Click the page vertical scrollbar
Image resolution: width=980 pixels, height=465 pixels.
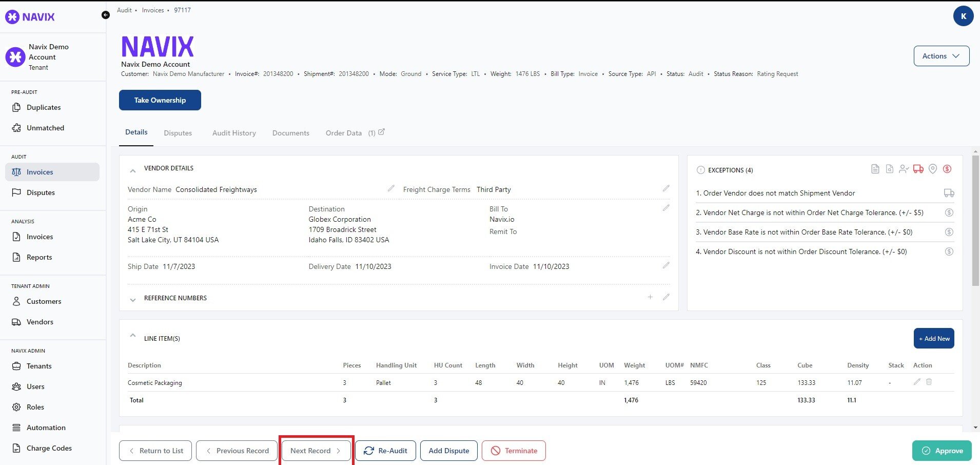(x=975, y=221)
